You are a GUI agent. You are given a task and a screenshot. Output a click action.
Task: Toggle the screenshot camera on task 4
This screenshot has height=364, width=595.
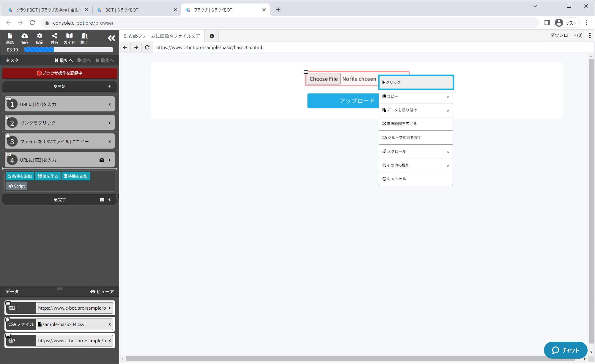point(102,160)
